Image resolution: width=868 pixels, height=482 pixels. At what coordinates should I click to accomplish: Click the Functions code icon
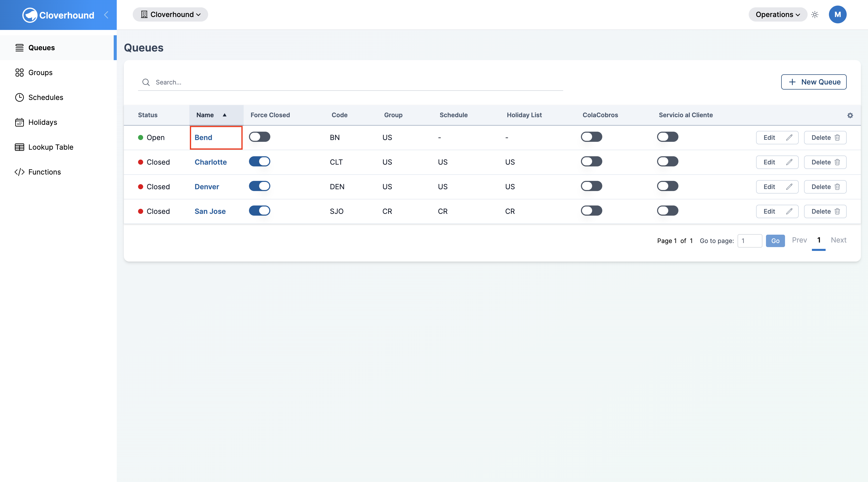pos(20,172)
